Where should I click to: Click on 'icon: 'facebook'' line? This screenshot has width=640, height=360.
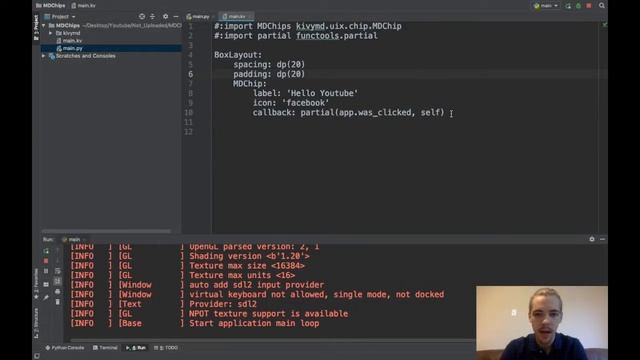pyautogui.click(x=291, y=103)
